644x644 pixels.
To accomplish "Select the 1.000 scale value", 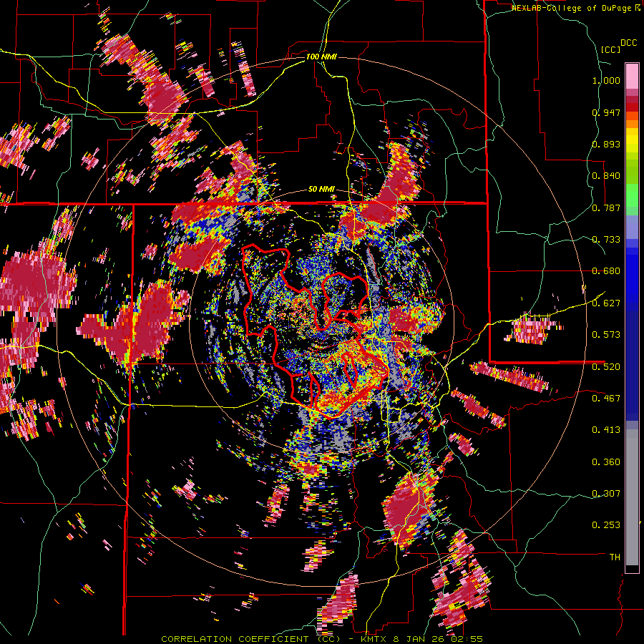I will 606,80.
